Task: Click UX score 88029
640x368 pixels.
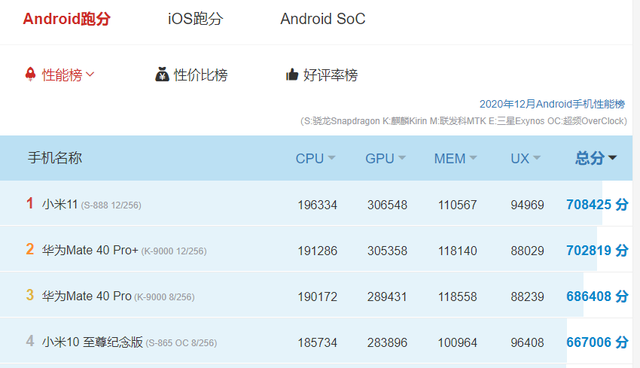Action: tap(527, 251)
